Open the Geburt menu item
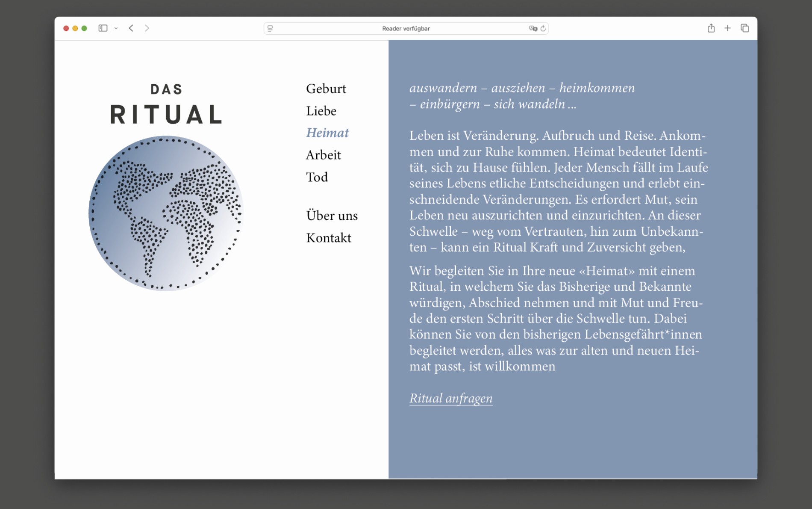The width and height of the screenshot is (812, 509). point(326,89)
